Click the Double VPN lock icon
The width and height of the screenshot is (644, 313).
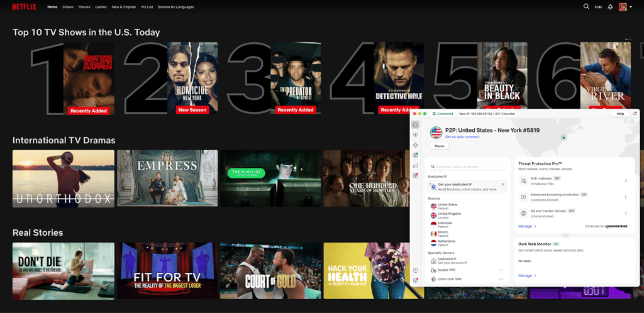[x=433, y=270]
